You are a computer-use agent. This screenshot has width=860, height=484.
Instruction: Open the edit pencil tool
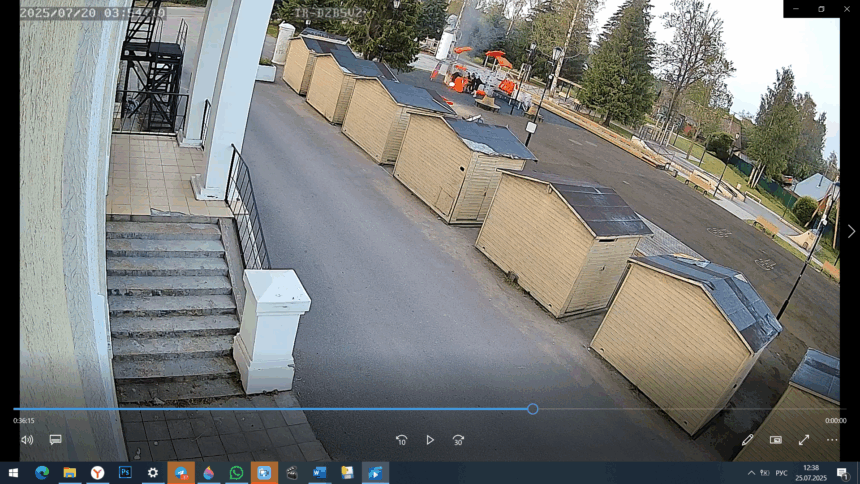(x=747, y=440)
